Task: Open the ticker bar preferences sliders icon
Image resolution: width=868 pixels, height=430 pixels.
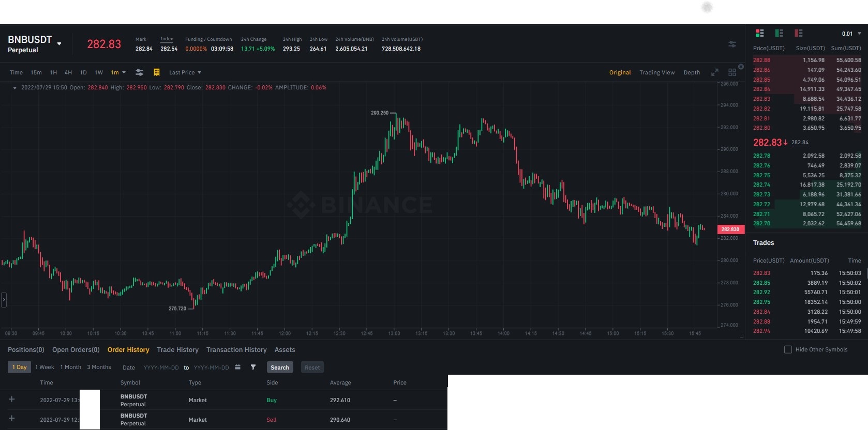Action: click(732, 44)
